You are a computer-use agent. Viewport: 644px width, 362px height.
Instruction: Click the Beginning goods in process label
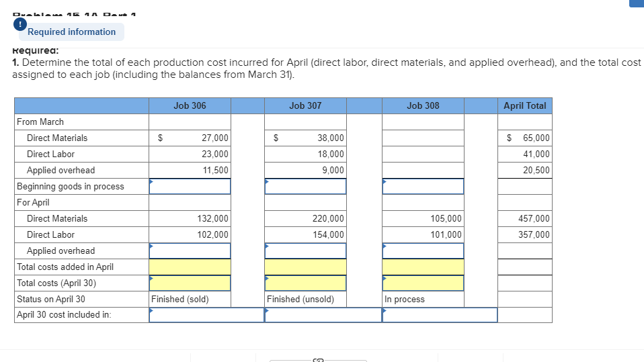point(70,186)
